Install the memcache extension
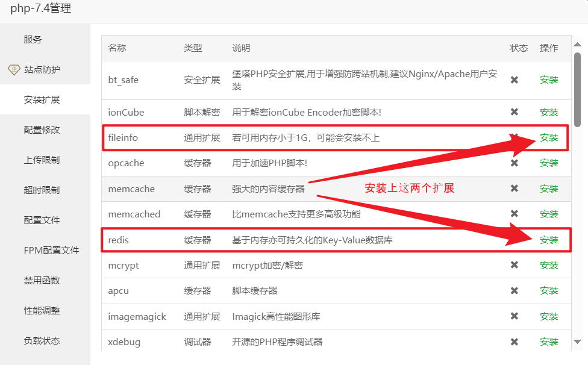This screenshot has height=365, width=588. [x=549, y=189]
